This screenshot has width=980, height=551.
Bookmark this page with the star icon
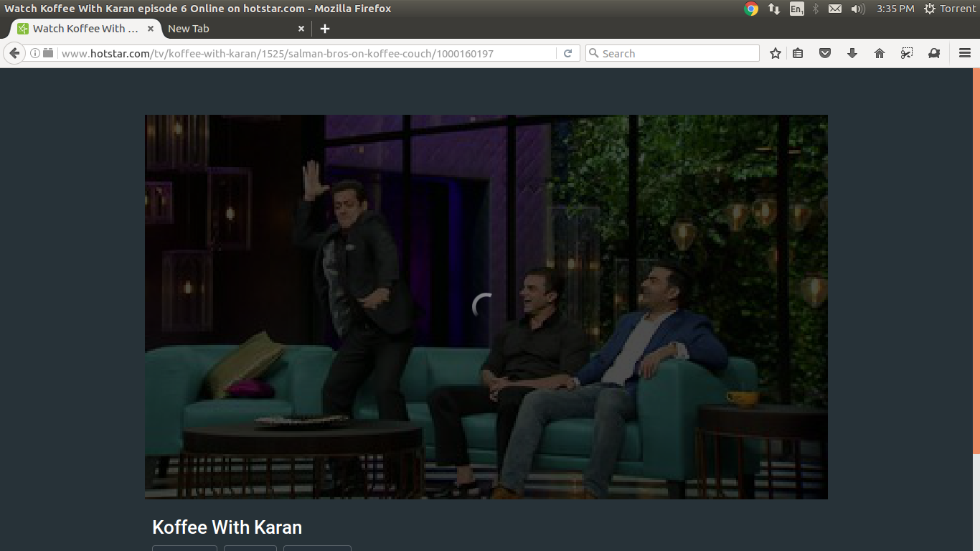click(776, 53)
